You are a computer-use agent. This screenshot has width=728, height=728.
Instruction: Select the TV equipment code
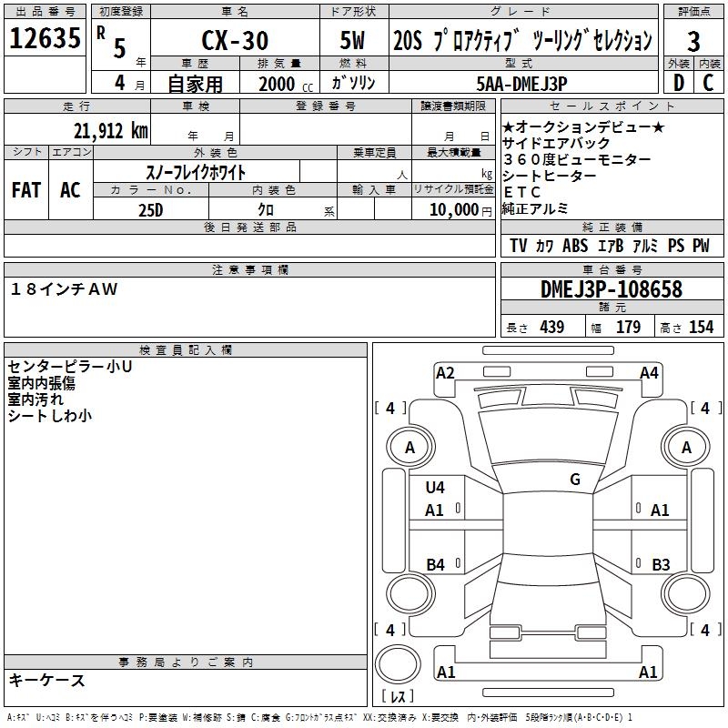point(519,246)
